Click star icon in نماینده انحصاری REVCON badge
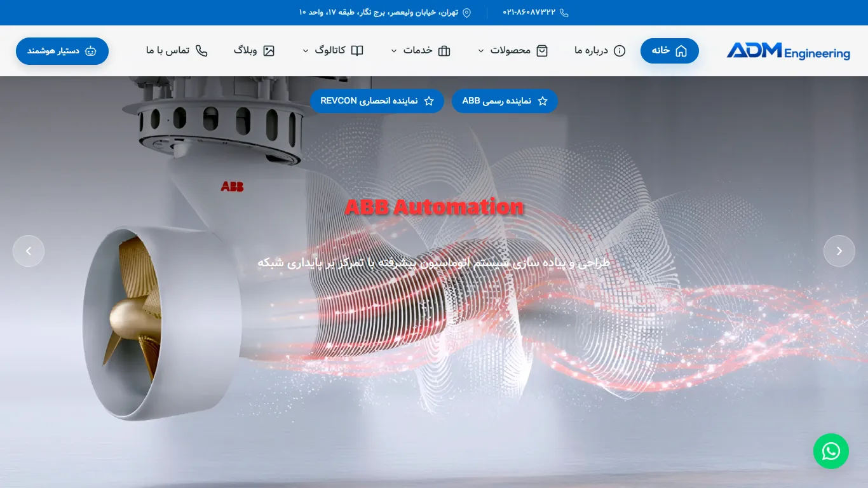Screen dimensions: 868x488 (x=429, y=101)
